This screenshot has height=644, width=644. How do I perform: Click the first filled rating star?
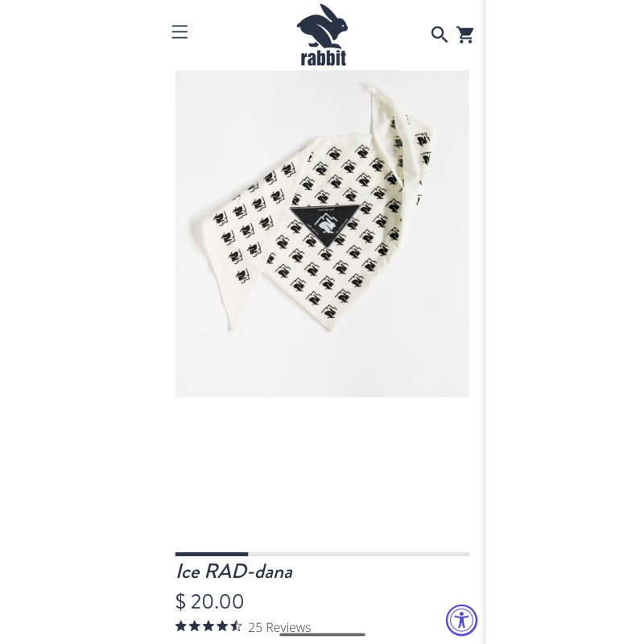[181, 626]
